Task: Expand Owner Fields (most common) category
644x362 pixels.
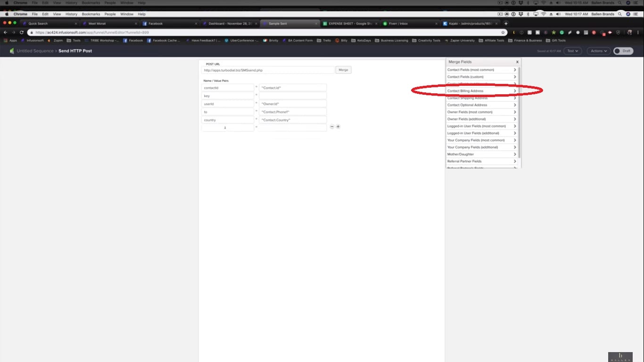Action: (481, 112)
